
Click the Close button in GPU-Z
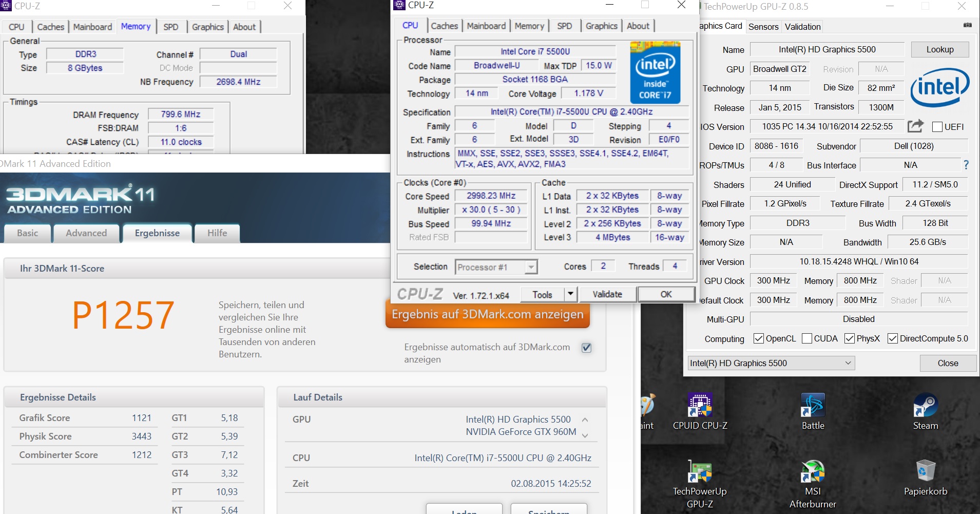pos(948,363)
